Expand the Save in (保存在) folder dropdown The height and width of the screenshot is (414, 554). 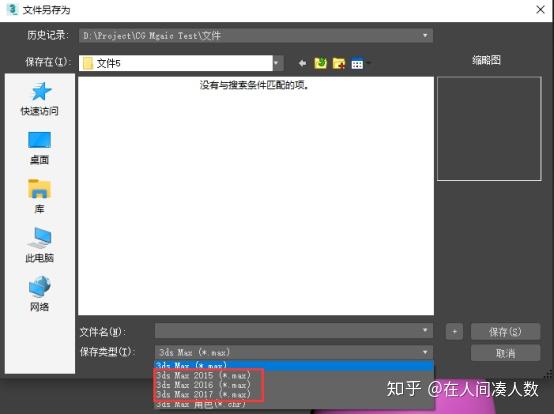pos(277,63)
